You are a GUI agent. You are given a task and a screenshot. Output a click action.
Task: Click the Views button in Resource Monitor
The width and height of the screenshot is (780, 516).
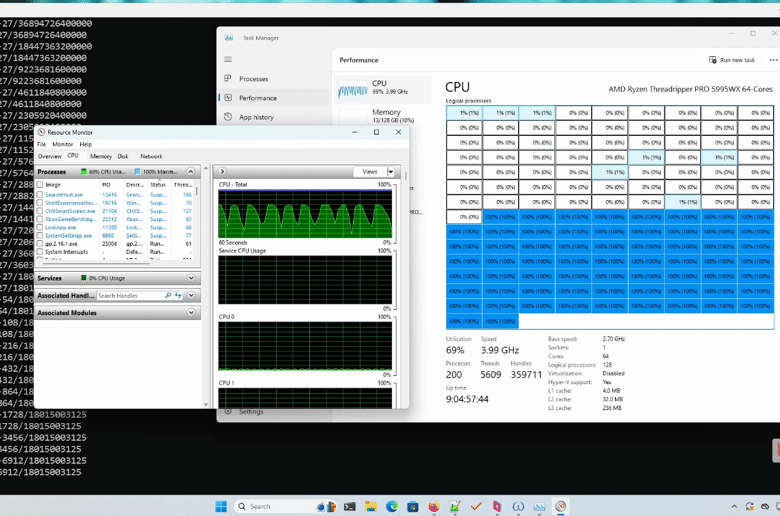[x=370, y=172]
